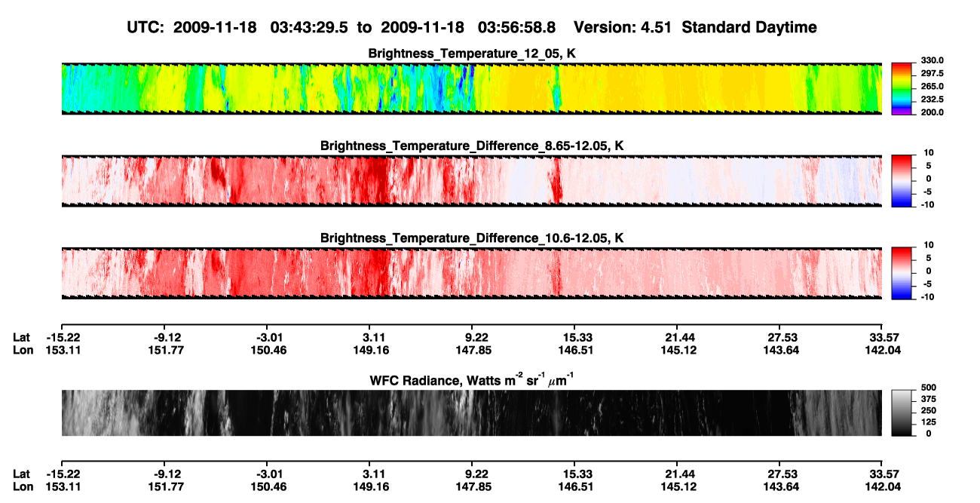Click bottom axis longitude value 142.04
The image size is (980, 503).
coord(882,486)
